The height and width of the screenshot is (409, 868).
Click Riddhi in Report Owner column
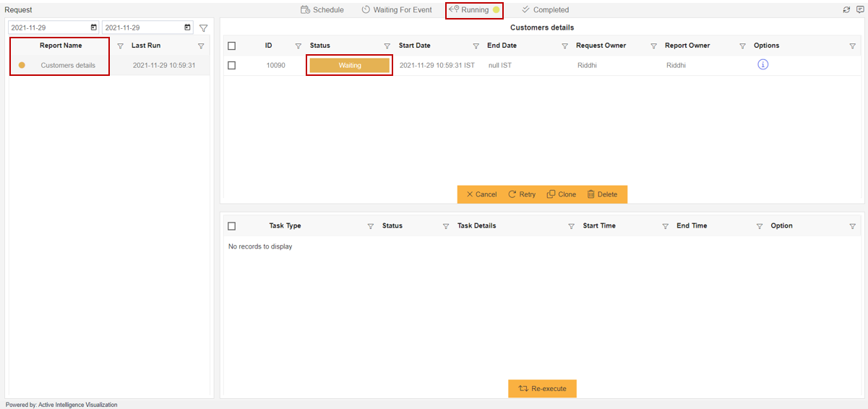[677, 65]
